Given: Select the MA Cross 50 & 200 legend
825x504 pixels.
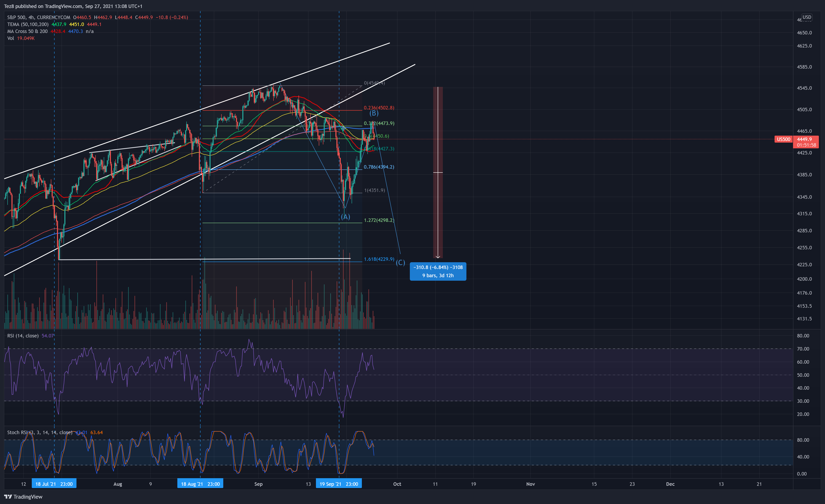Looking at the screenshot, I should click(27, 32).
